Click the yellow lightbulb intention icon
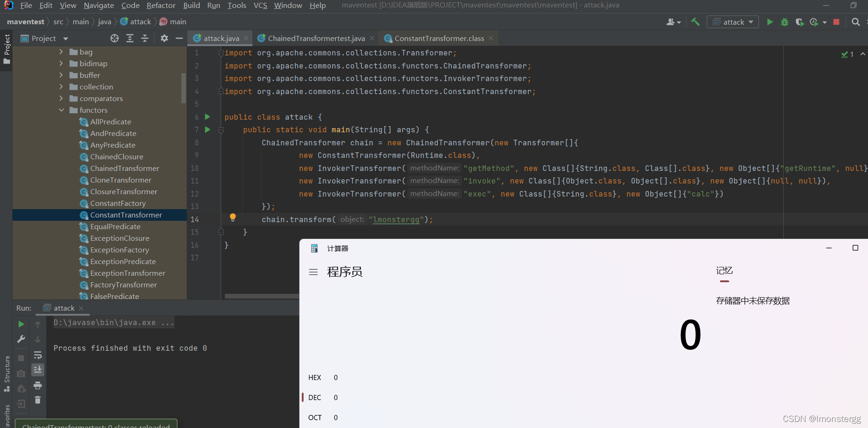 tap(233, 217)
